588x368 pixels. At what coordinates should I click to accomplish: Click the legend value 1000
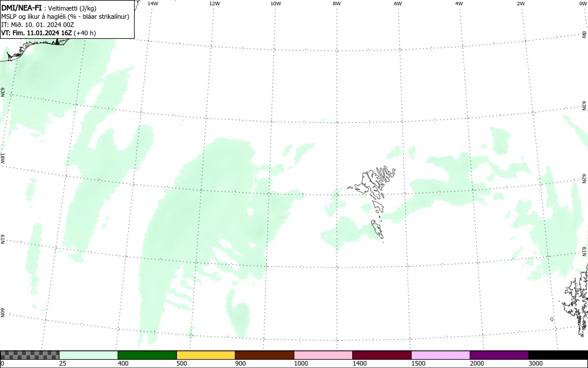[x=301, y=363]
